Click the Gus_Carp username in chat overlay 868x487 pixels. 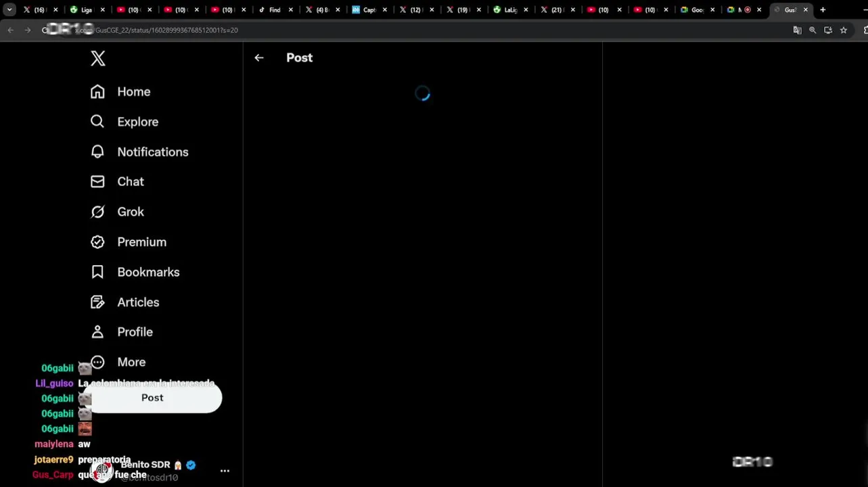click(53, 475)
